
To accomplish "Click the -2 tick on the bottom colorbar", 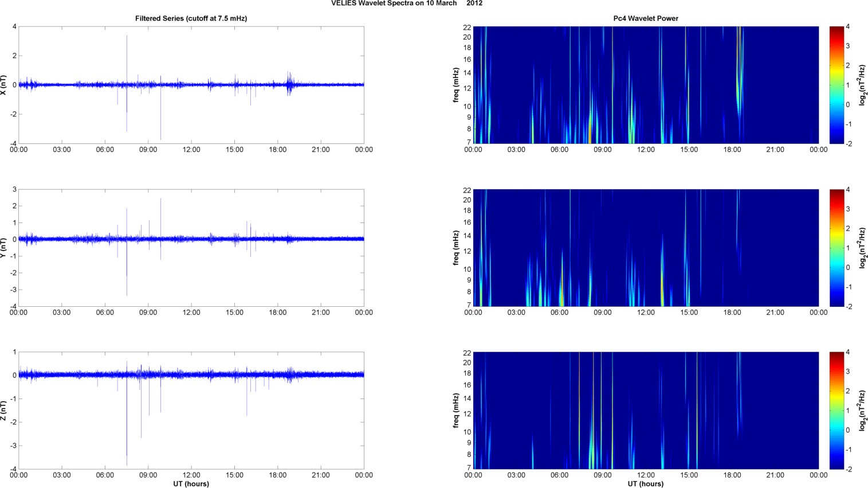I will click(x=849, y=469).
